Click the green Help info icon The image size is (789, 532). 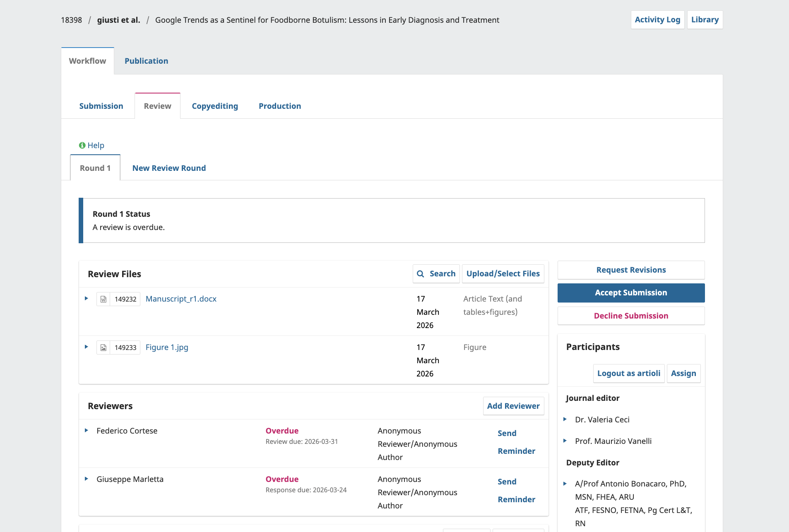tap(82, 145)
